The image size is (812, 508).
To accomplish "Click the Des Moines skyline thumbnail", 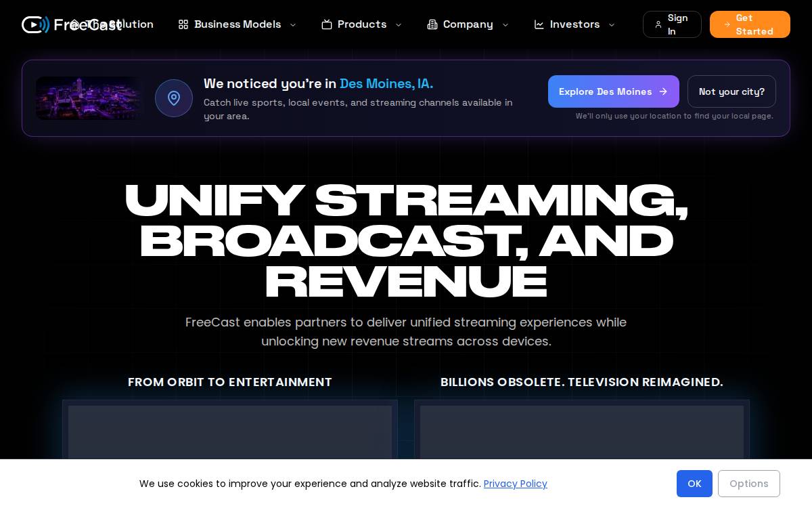I will click(89, 98).
